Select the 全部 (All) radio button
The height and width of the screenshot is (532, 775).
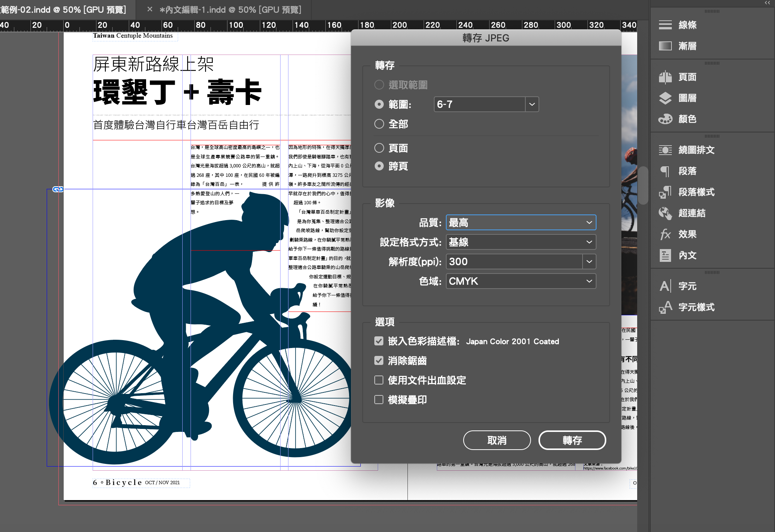tap(379, 124)
